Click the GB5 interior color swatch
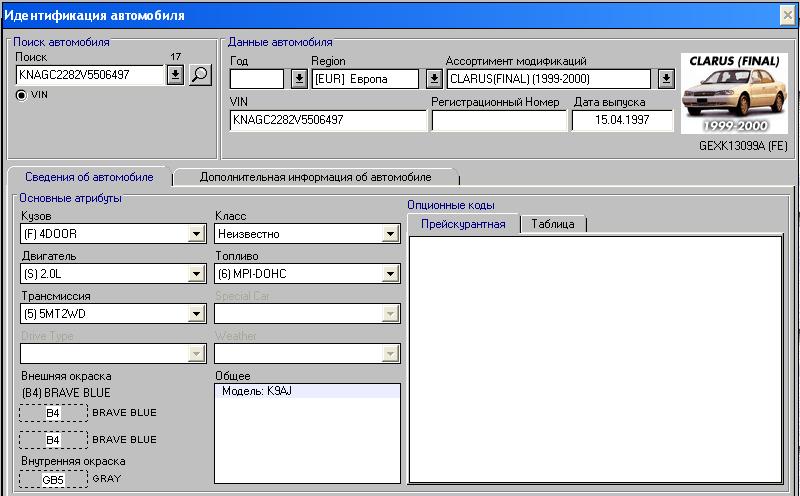Viewport: 800px width, 496px height. (x=53, y=480)
